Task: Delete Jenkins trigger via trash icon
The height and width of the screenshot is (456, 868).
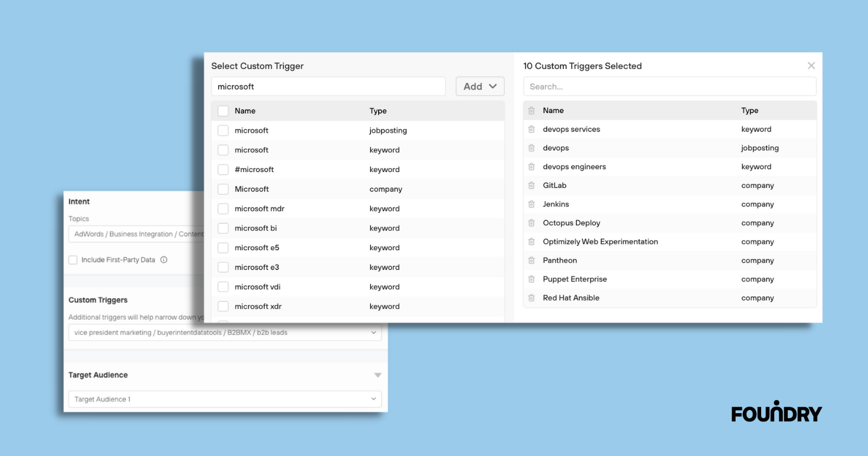Action: click(x=532, y=204)
